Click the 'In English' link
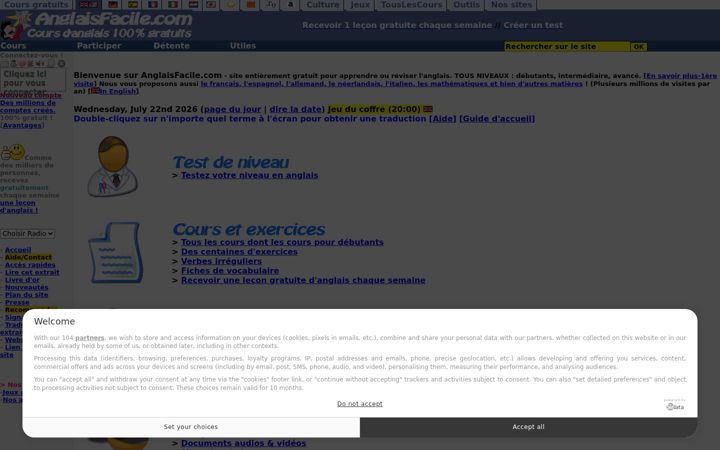The image size is (720, 450). click(x=118, y=91)
